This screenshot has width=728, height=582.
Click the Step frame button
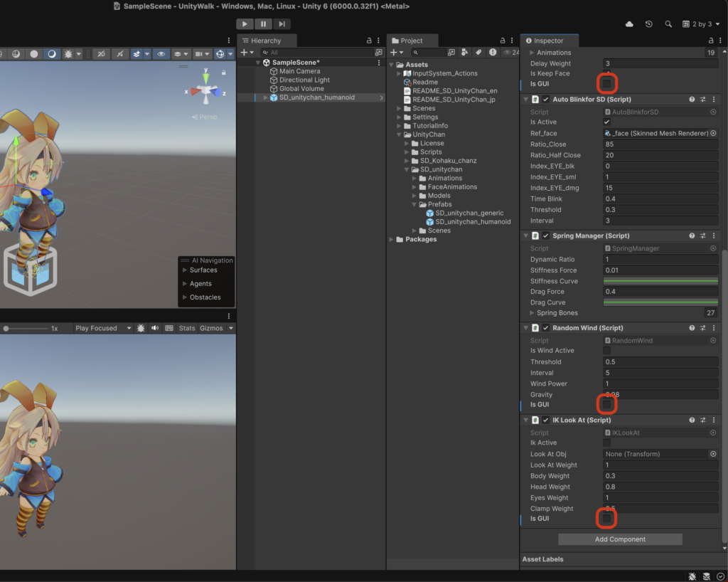282,23
